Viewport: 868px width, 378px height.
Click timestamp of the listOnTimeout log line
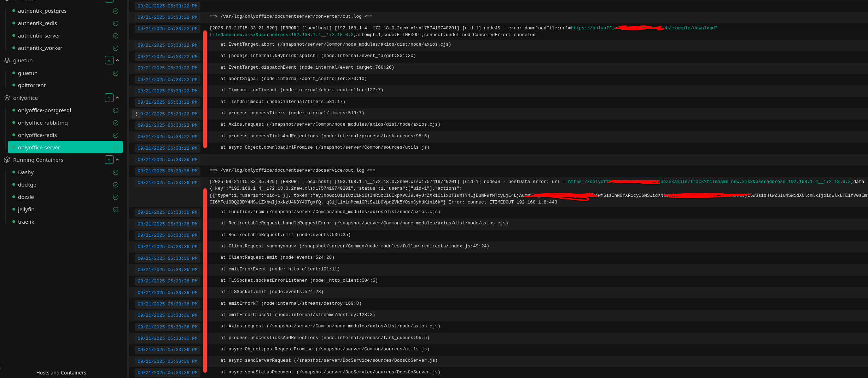(x=167, y=102)
